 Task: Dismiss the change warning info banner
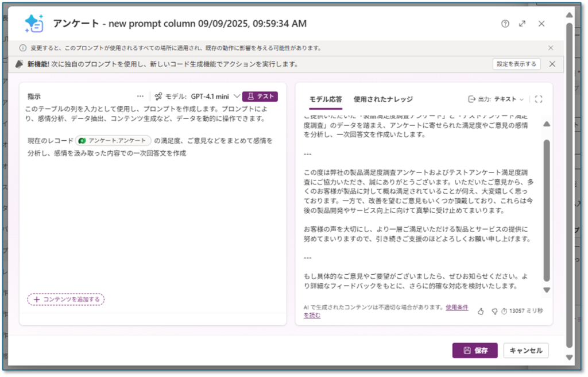coord(551,48)
